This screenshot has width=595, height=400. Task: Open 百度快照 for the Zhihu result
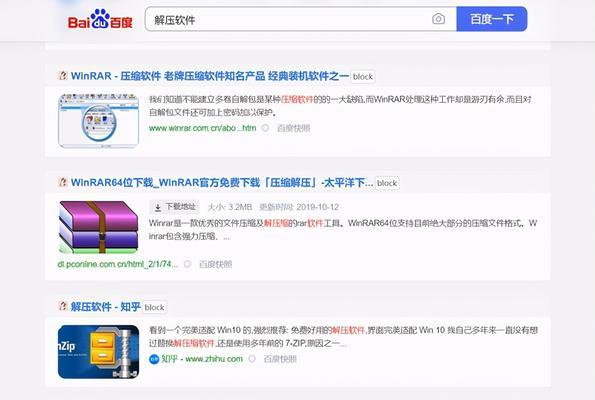tap(280, 359)
